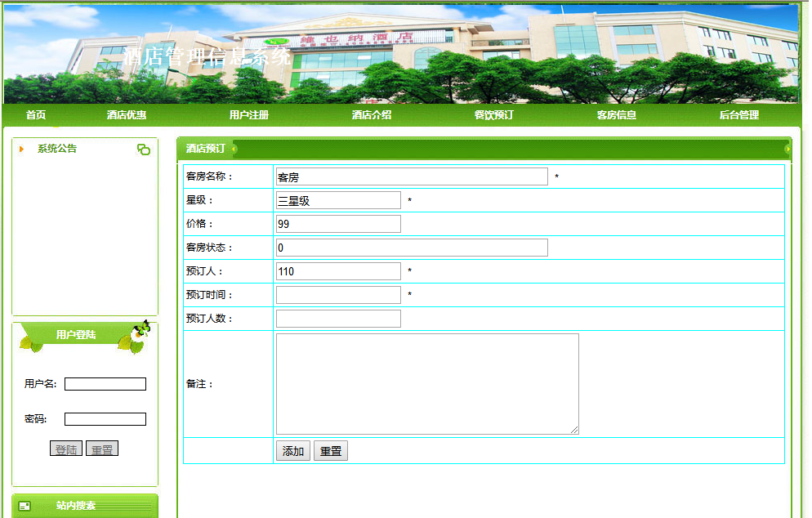Open the 首页 navigation item
Image resolution: width=812 pixels, height=518 pixels.
pos(36,115)
